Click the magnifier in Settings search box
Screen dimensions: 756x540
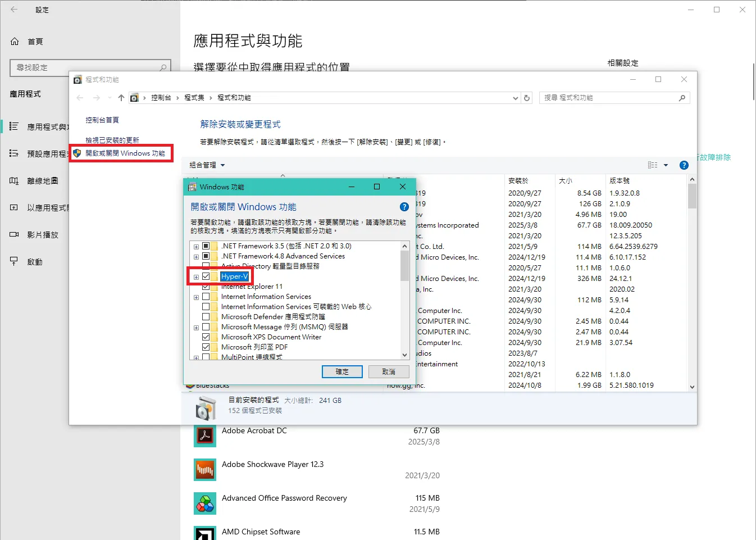(x=163, y=67)
